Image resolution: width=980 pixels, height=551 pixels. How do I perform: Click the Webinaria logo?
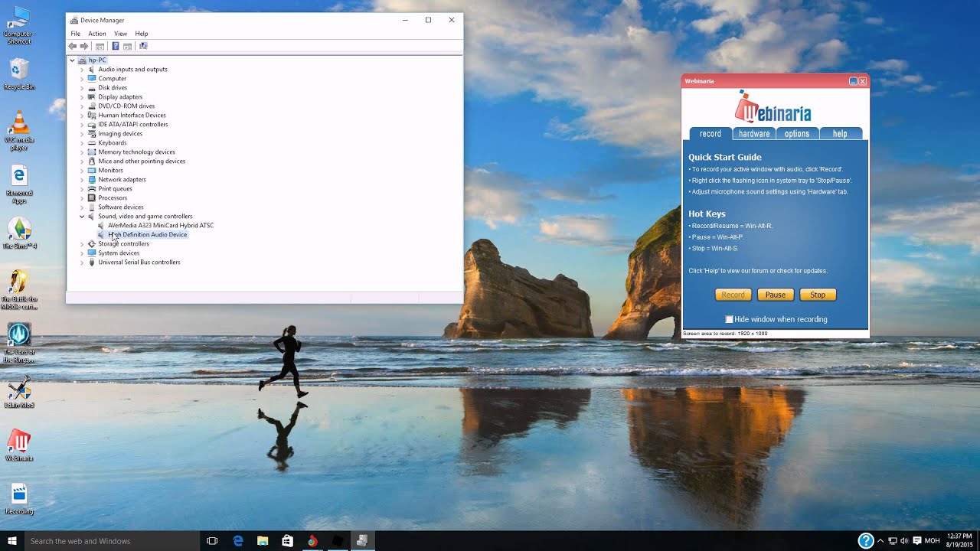coord(773,107)
